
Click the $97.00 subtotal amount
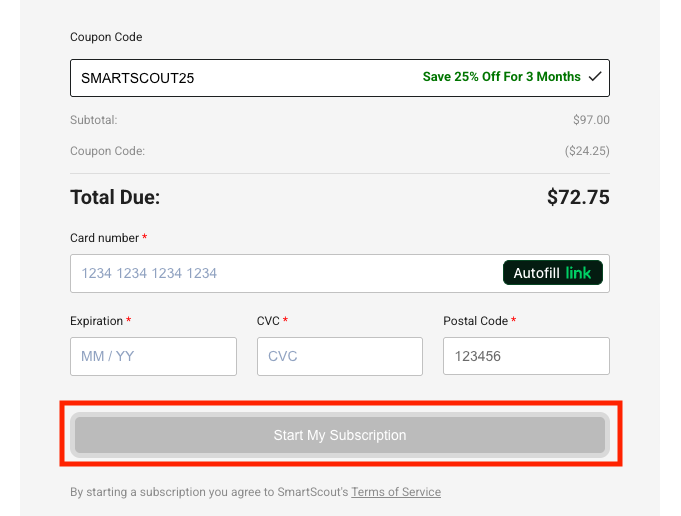click(x=591, y=120)
